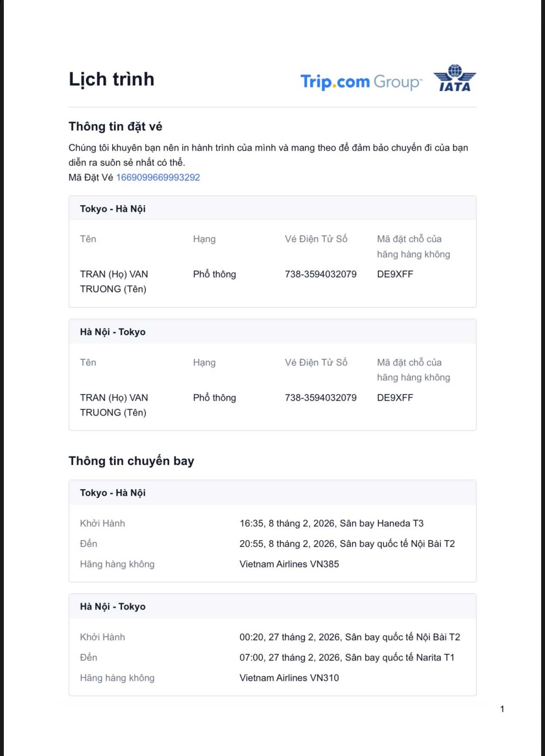545x756 pixels.
Task: Select Tokyo - Hà Nội header in booking info
Action: 113,209
